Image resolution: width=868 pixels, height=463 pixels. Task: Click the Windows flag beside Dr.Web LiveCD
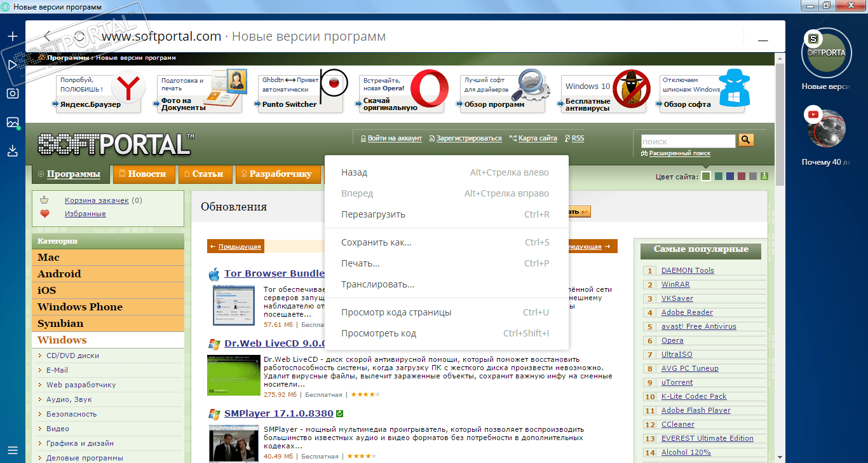pos(214,344)
